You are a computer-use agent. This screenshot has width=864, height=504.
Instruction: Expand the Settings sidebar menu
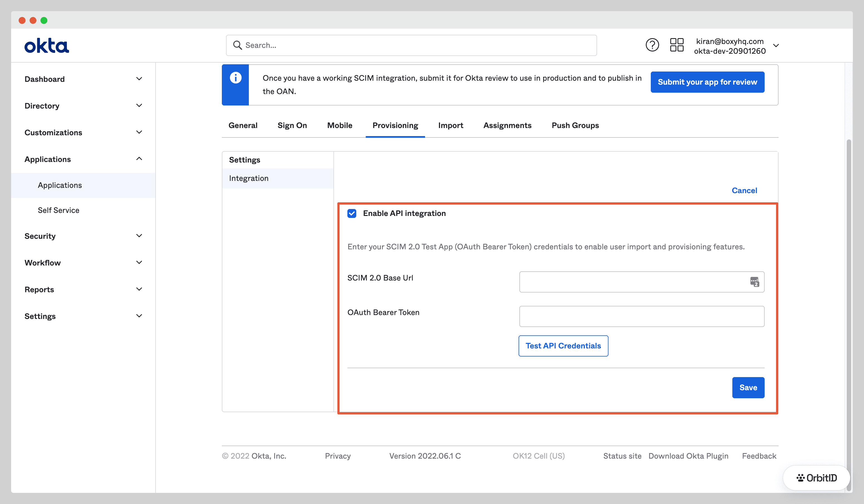coord(83,316)
